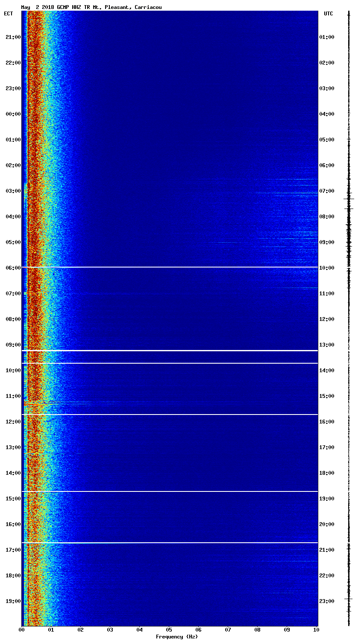The image size is (364, 641).
Task: Click 21:00 on the UTC time axis
Action: point(327,550)
